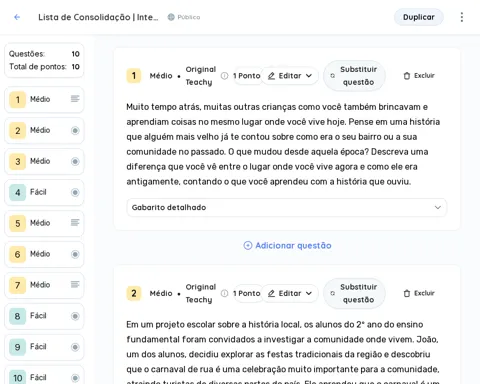The image size is (480, 384).
Task: Click trash icon to delete question 1
Action: pyautogui.click(x=407, y=76)
